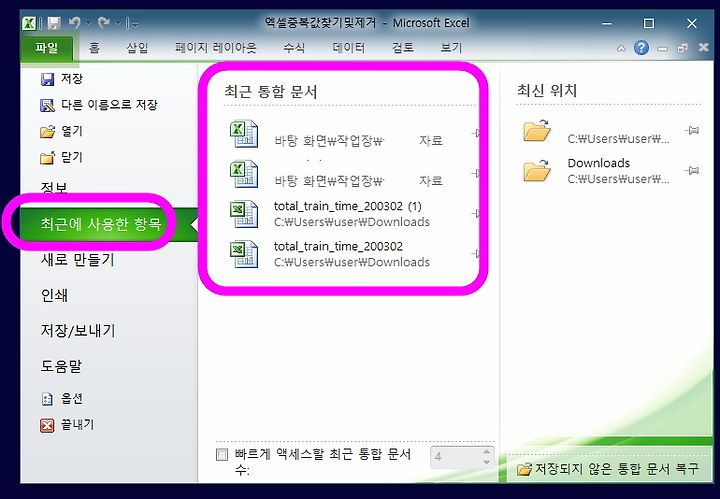Image resolution: width=720 pixels, height=499 pixels.
Task: Click the save icon in quick access toolbar
Action: (x=55, y=23)
